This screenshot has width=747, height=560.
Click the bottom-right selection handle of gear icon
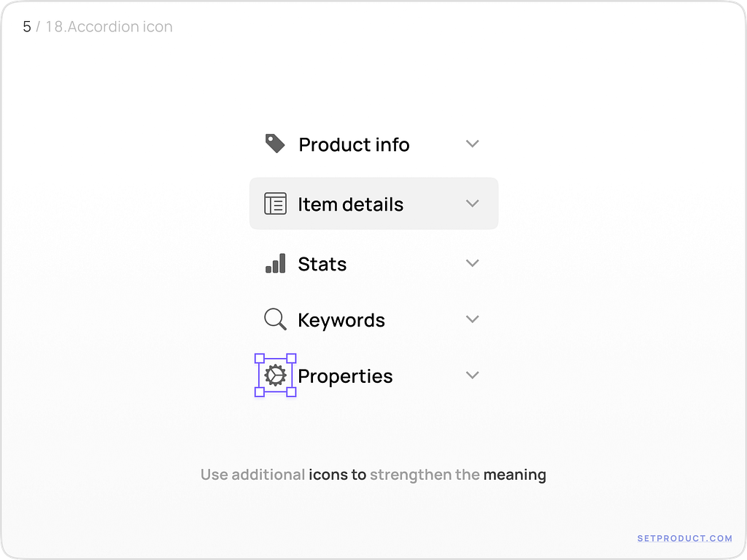(291, 392)
